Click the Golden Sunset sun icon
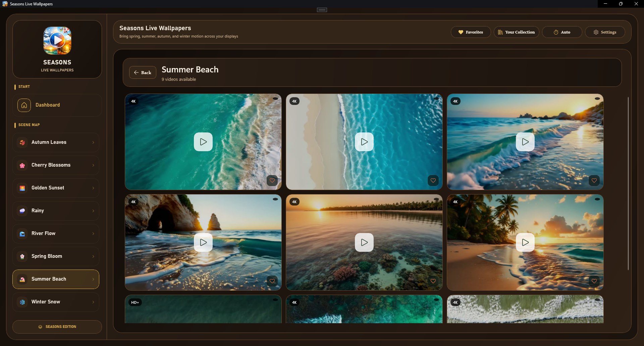Viewport: 644px width, 346px height. pos(22,188)
